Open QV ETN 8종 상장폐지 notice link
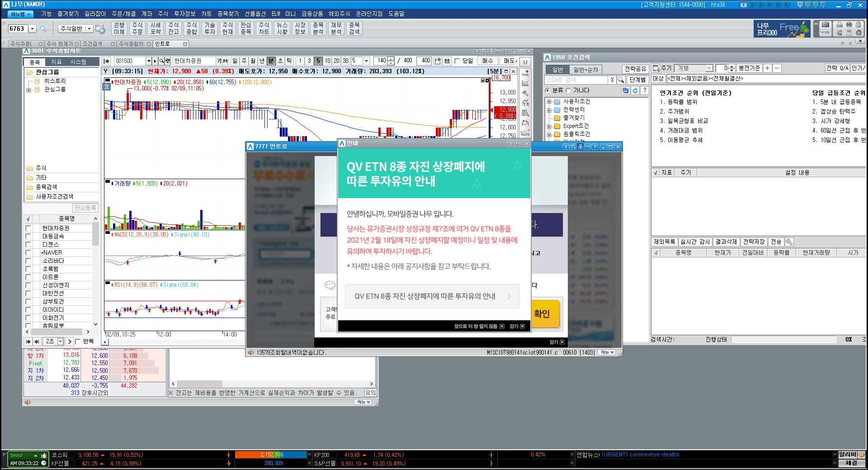This screenshot has height=470, width=868. pos(432,296)
